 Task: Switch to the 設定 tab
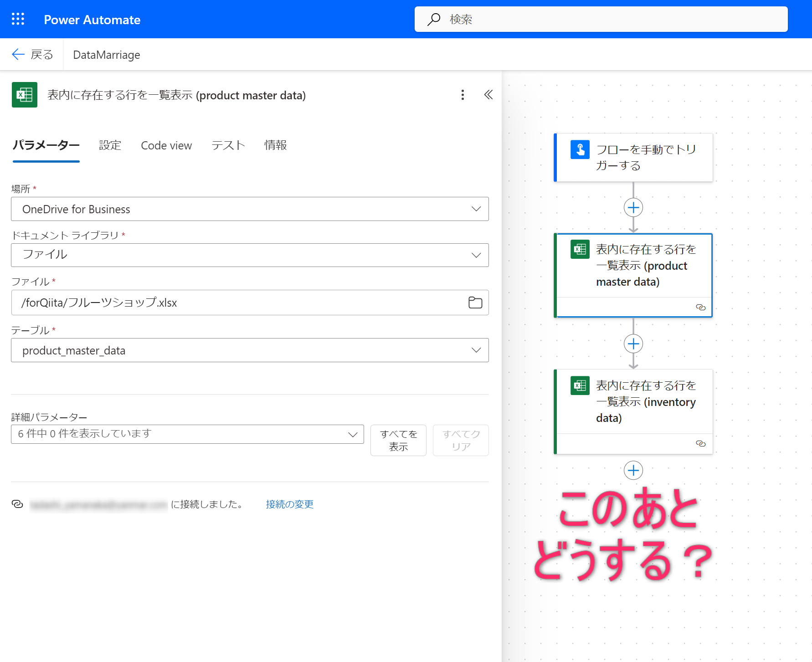[110, 145]
